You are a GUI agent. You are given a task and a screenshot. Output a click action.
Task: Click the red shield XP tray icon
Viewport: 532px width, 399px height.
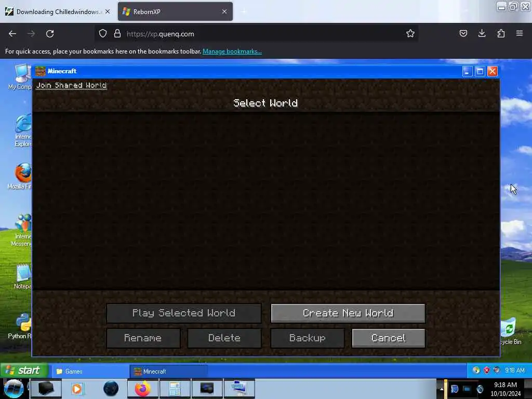(x=486, y=370)
